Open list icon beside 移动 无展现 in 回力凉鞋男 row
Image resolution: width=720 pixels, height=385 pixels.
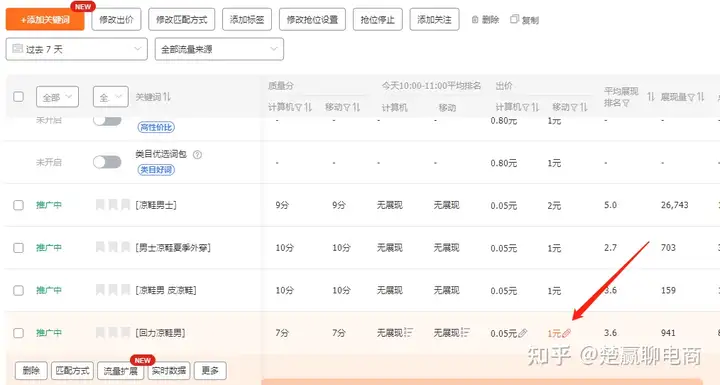[x=465, y=332]
